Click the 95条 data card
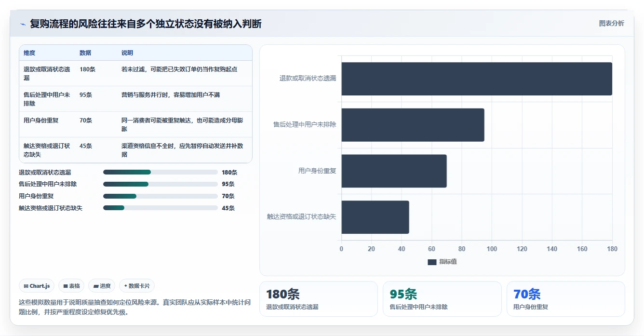This screenshot has width=644, height=336. [x=442, y=299]
